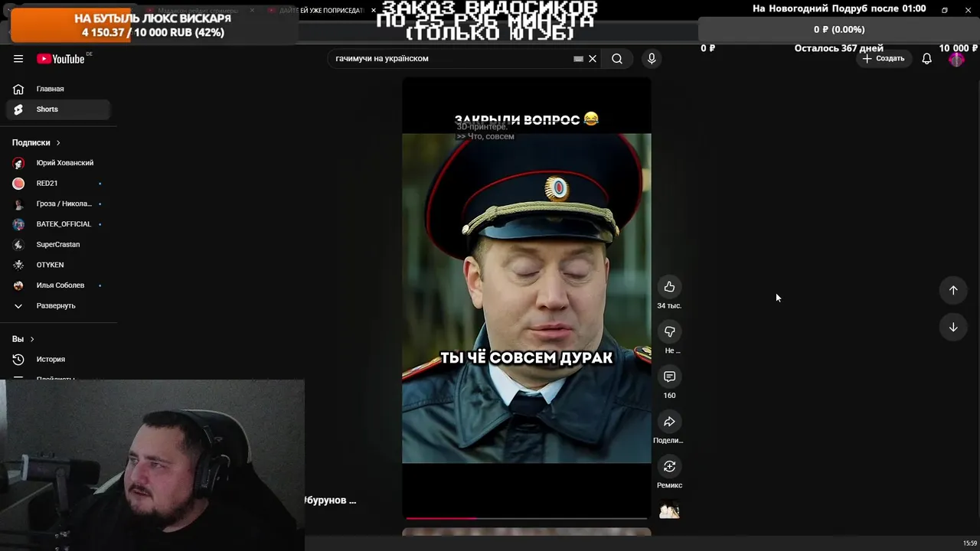Share the short via Поделиться icon
The image size is (980, 551).
click(x=669, y=422)
